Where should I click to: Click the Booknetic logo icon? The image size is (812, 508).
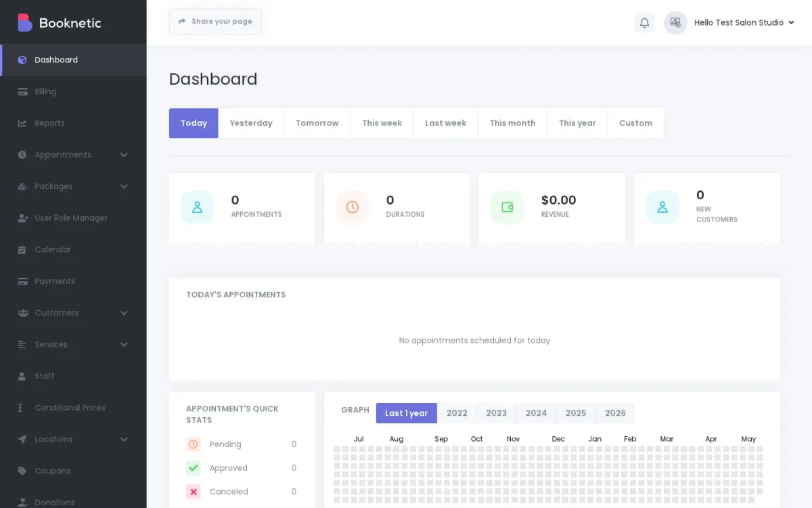coord(25,22)
